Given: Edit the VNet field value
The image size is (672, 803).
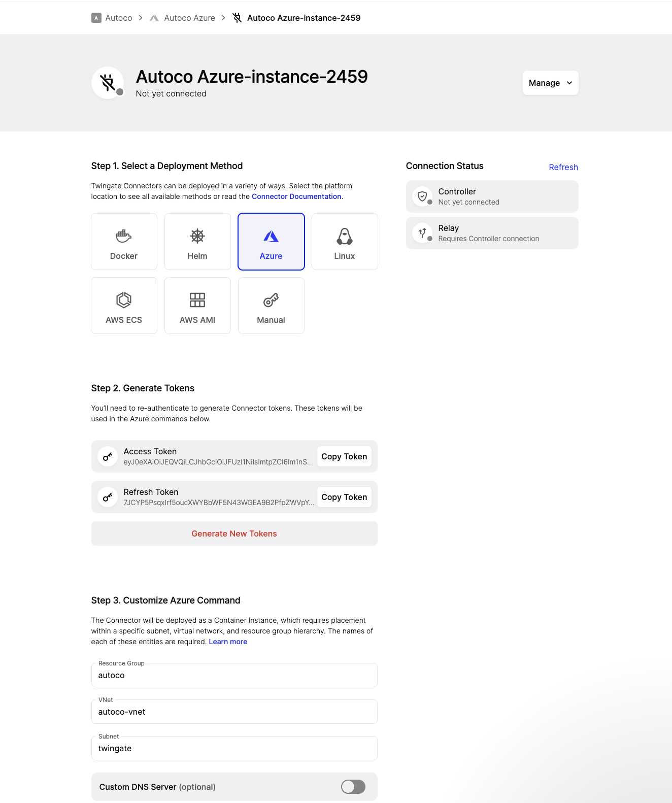Looking at the screenshot, I should [234, 712].
